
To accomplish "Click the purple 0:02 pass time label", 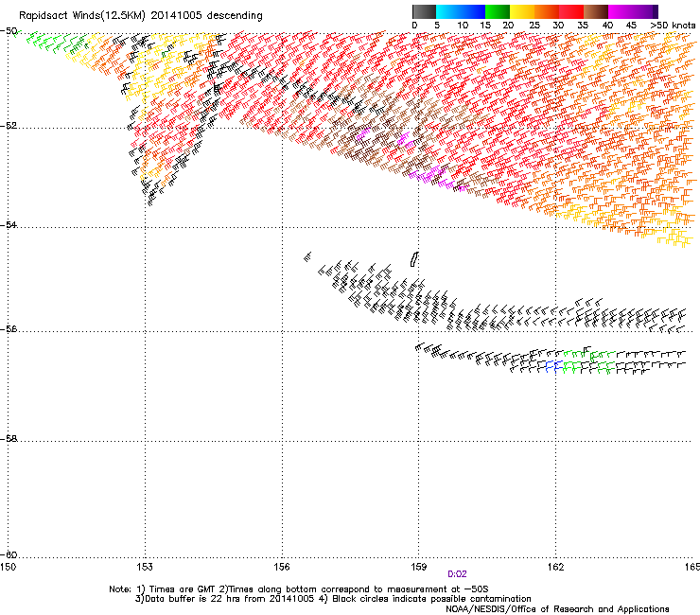I will [457, 574].
